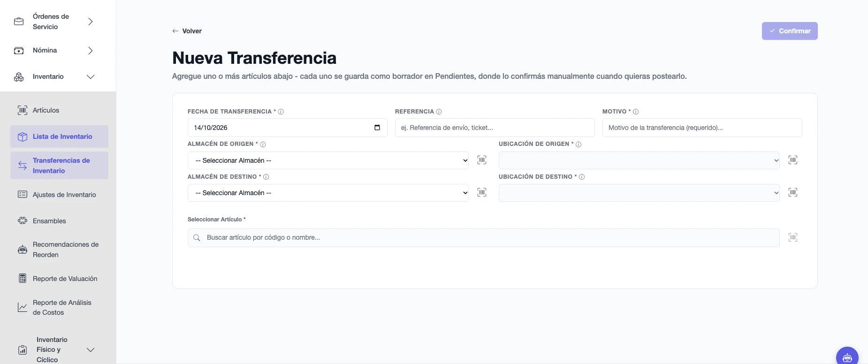Show info for Almacén de Destino

pyautogui.click(x=266, y=177)
